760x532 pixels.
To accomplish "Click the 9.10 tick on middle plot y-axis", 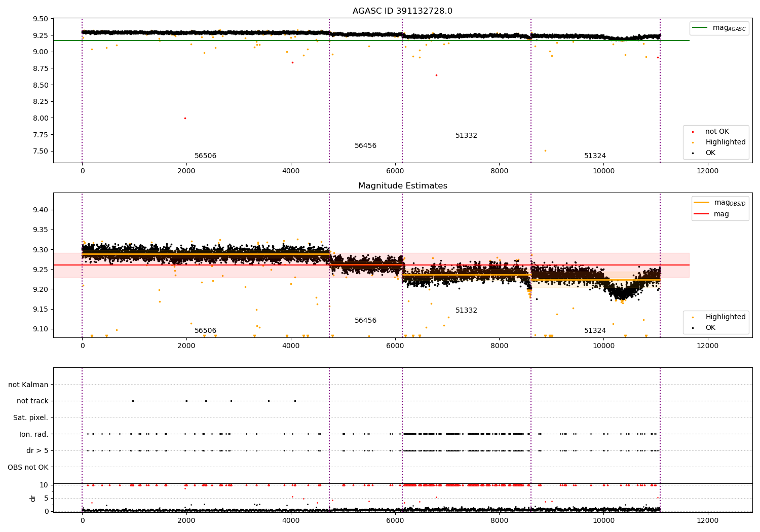I will pyautogui.click(x=40, y=329).
